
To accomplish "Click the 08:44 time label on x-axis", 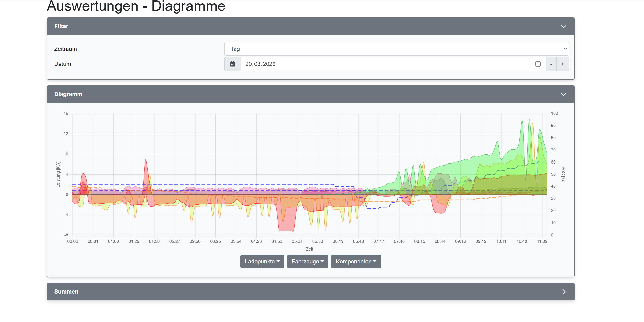I will (440, 241).
